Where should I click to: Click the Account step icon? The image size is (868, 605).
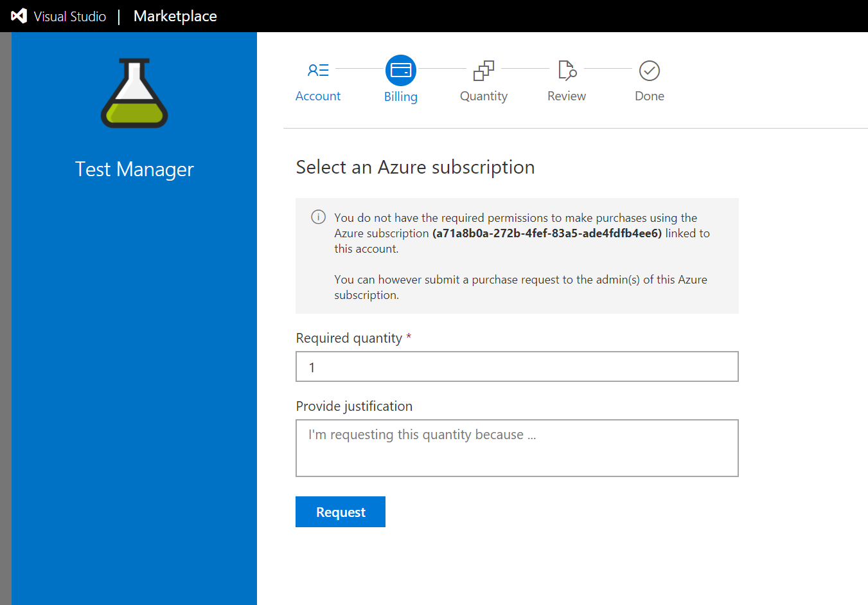[x=318, y=70]
